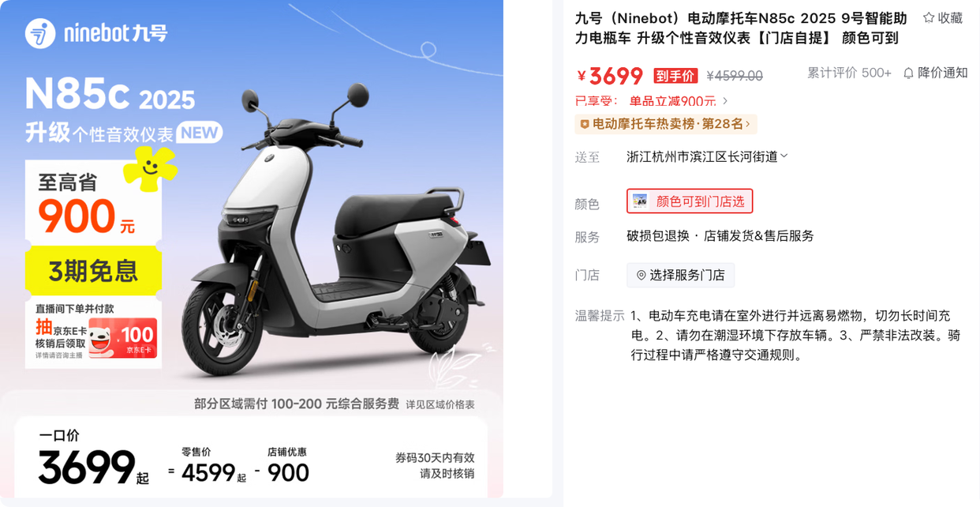Click the Ninebot logo on the product image
Screen dimensions: 980x507
click(x=96, y=33)
